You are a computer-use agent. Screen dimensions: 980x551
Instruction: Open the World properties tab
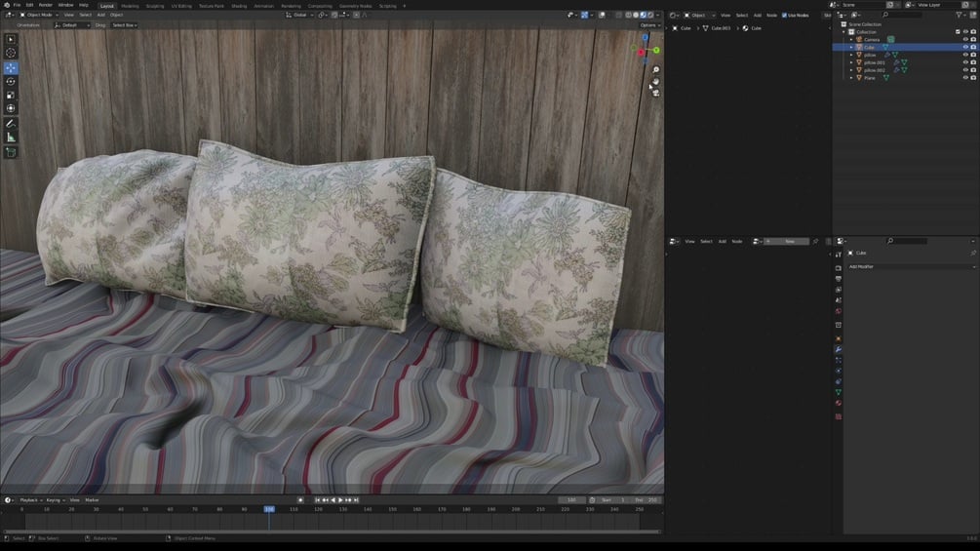tap(839, 311)
